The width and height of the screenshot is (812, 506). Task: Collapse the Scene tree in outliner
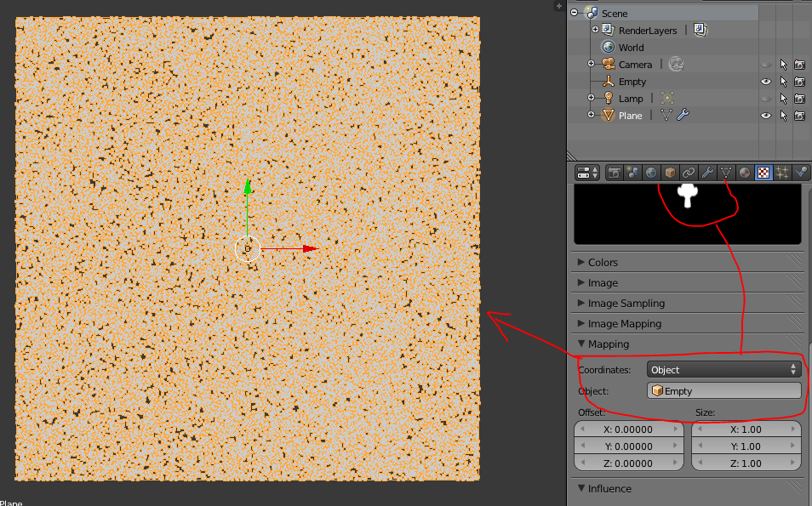click(574, 13)
